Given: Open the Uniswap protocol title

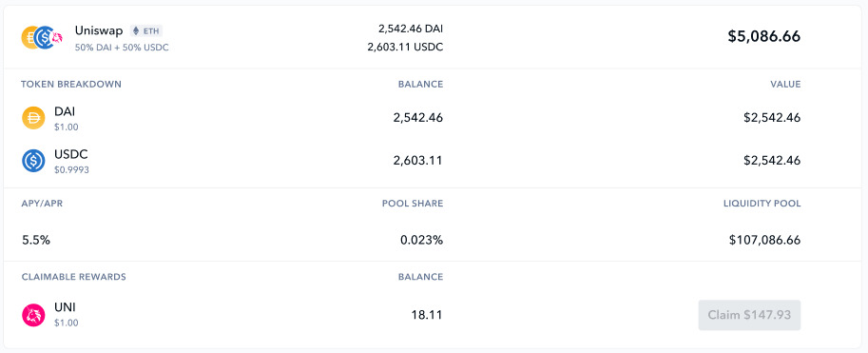Looking at the screenshot, I should (99, 30).
